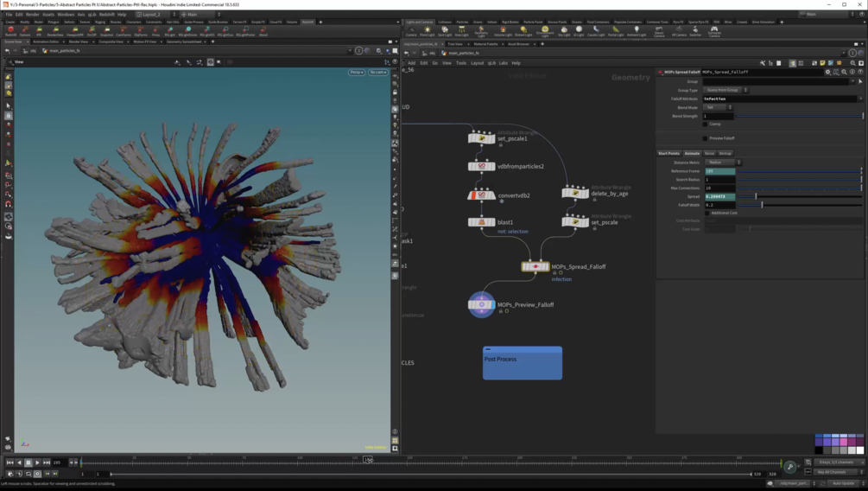
Task: Select the MOPs_Spread_Falloff node
Action: click(535, 266)
